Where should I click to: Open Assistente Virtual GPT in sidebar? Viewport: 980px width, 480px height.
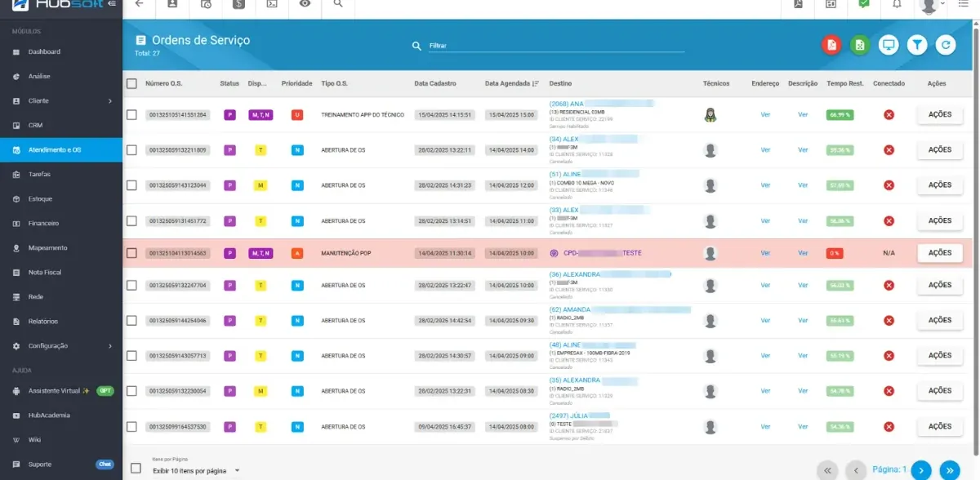(61, 390)
